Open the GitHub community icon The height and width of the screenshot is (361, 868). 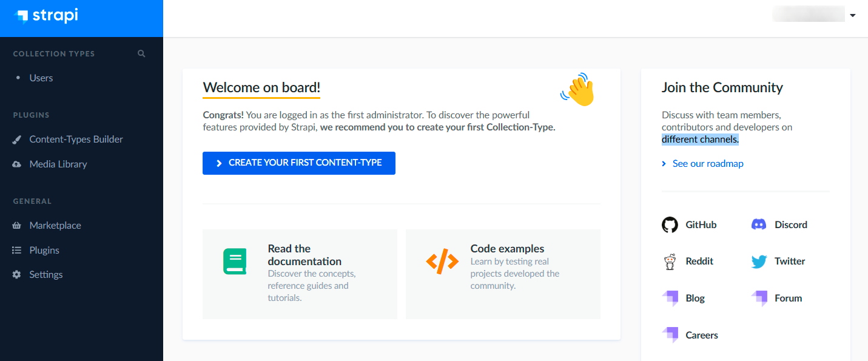coord(670,225)
